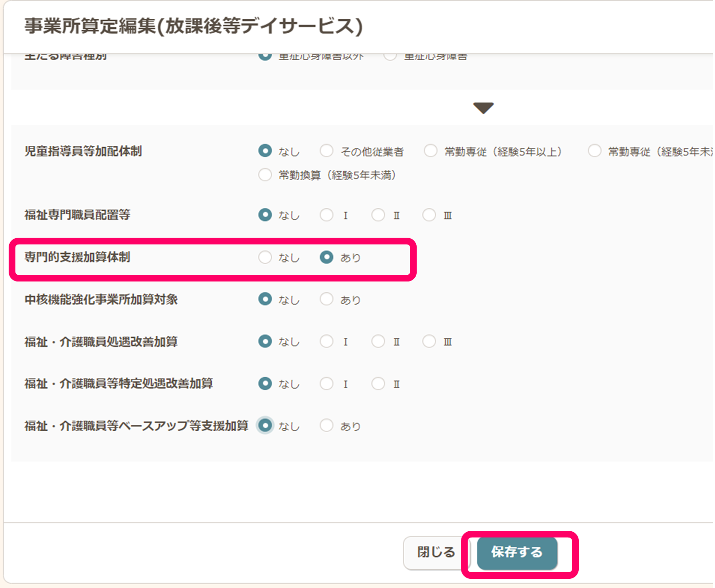Select Ⅰ for 福祉・介護職員等特定処遇改善加算
This screenshot has height=588, width=715.
pos(327,383)
